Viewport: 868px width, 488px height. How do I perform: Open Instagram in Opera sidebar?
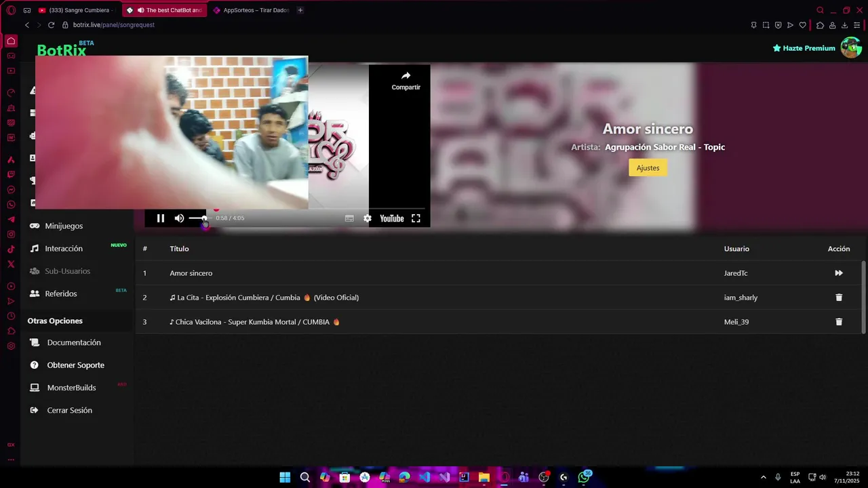[11, 235]
